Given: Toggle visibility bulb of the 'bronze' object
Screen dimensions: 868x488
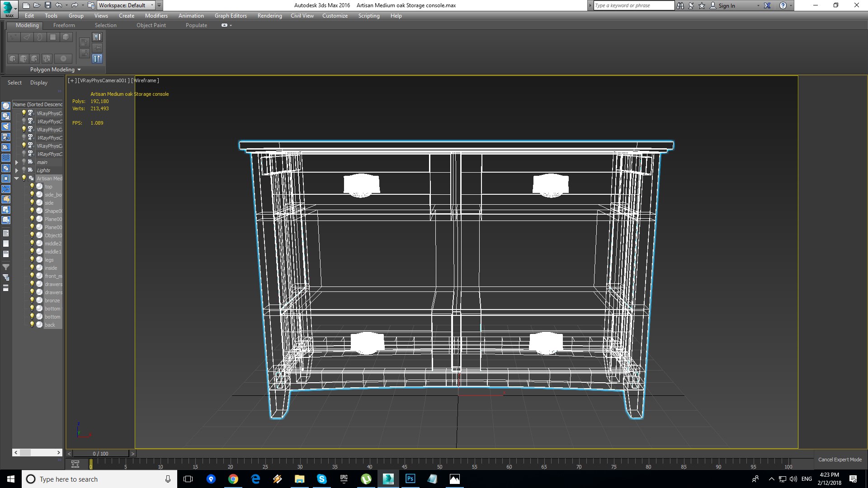Looking at the screenshot, I should (x=32, y=300).
